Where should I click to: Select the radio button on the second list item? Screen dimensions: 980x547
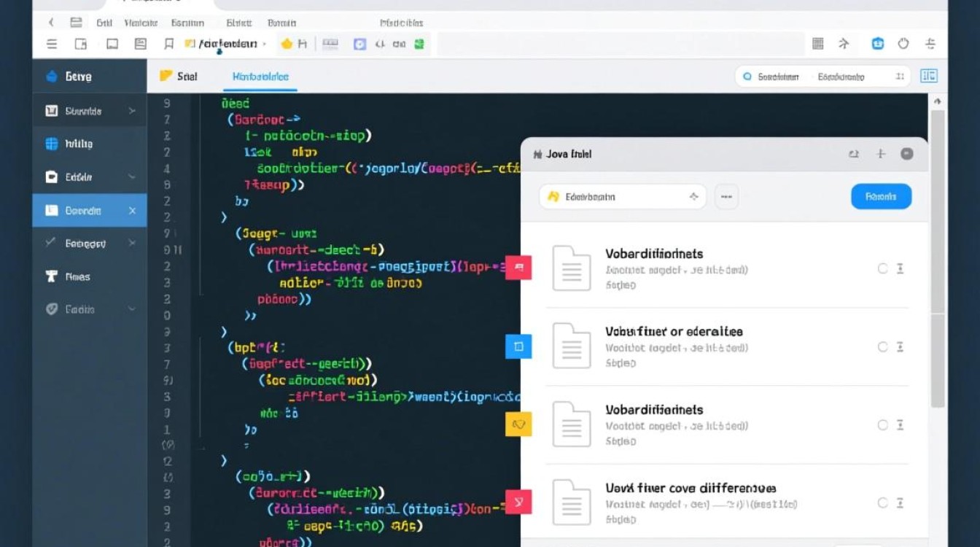882,347
